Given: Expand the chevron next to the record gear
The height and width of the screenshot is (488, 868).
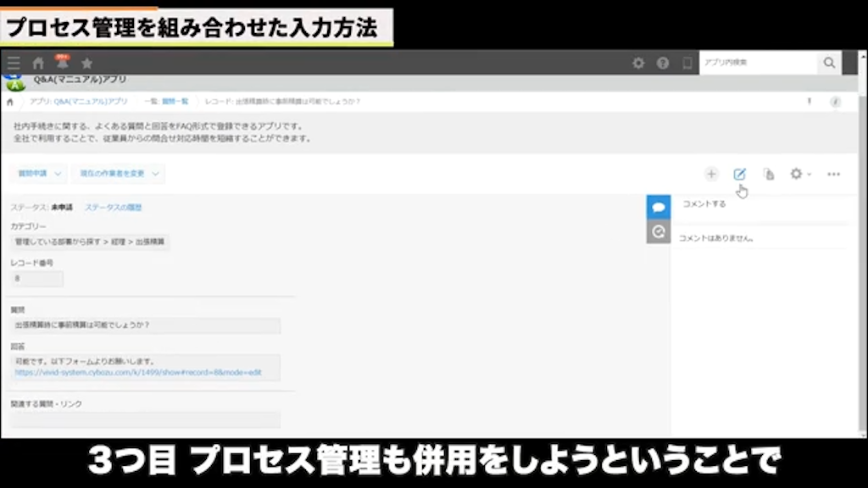Looking at the screenshot, I should [x=808, y=175].
